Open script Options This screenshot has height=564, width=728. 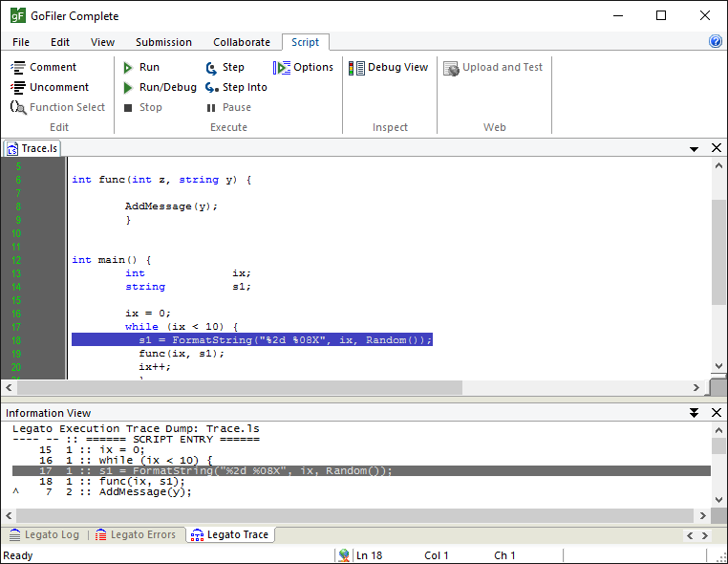303,67
